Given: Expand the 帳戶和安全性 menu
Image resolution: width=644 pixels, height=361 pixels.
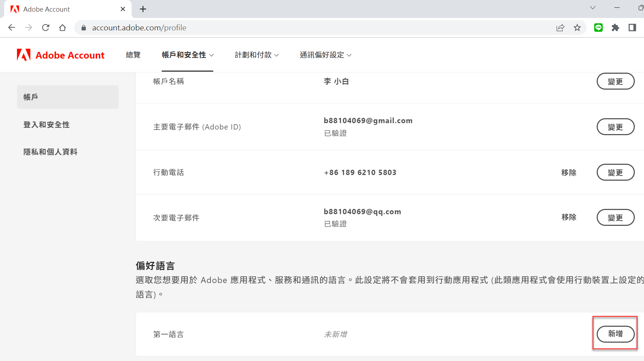Looking at the screenshot, I should (x=187, y=55).
